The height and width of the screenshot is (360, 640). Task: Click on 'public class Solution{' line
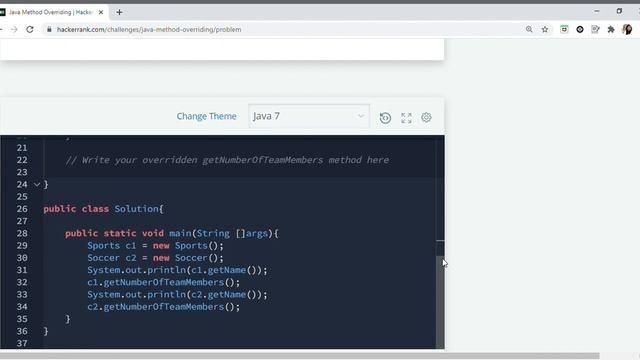[103, 209]
